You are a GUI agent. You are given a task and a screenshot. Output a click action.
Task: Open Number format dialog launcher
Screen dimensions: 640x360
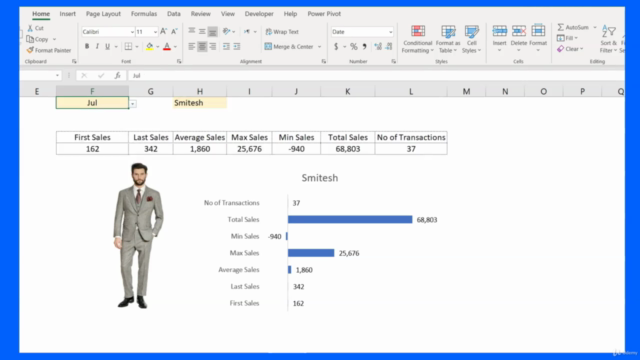[x=393, y=62]
